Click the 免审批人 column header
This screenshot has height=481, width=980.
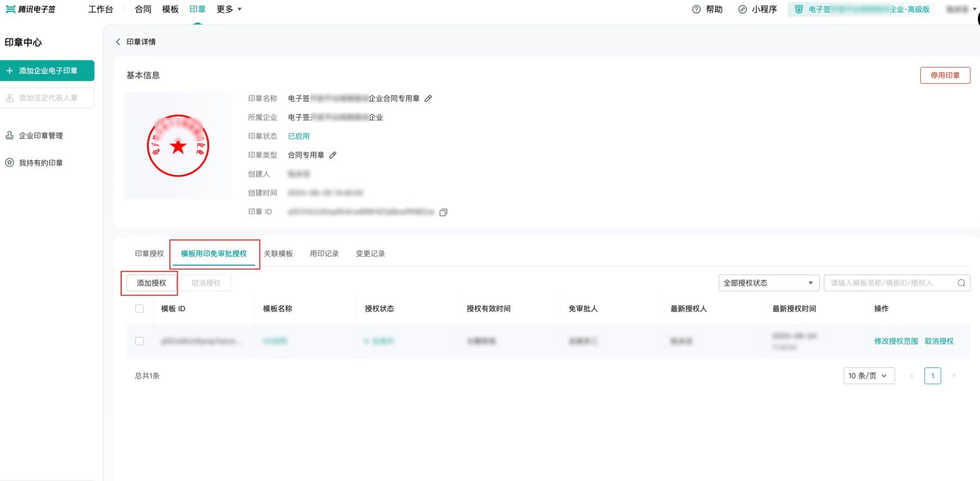(x=583, y=309)
